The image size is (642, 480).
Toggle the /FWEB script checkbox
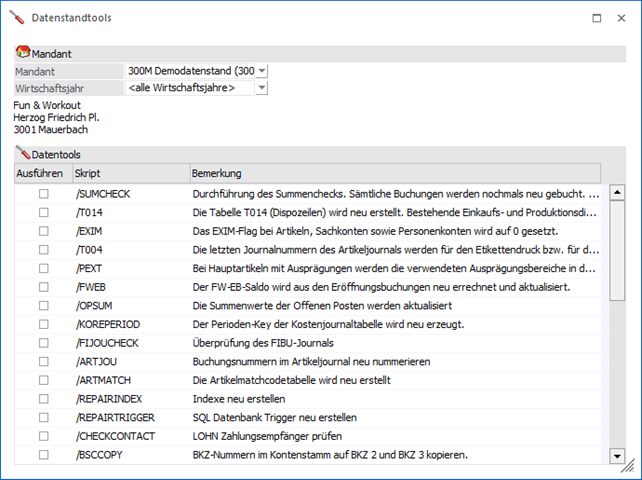tap(43, 287)
